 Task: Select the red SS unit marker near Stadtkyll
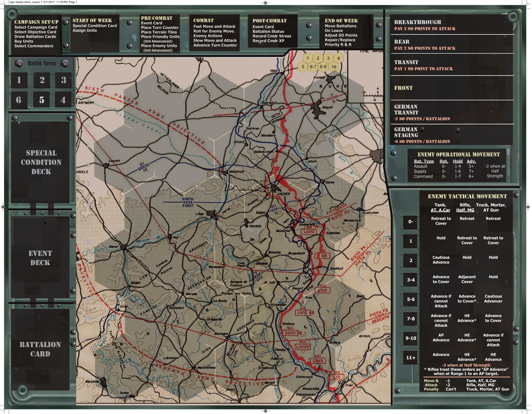point(324,256)
